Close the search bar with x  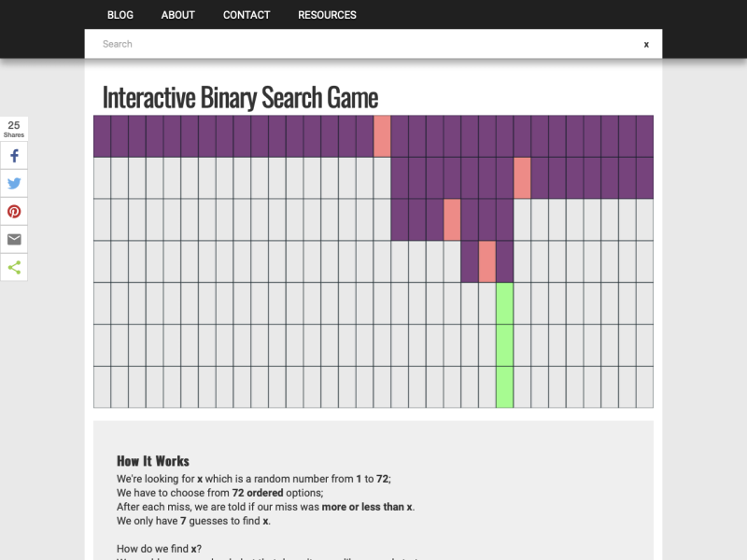(x=645, y=44)
